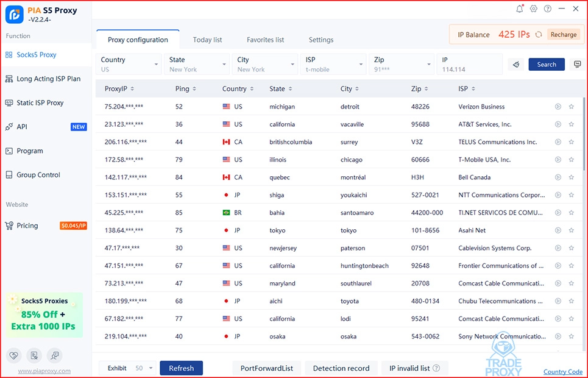Favorite the 75.204 detroit proxy with star

click(x=571, y=107)
